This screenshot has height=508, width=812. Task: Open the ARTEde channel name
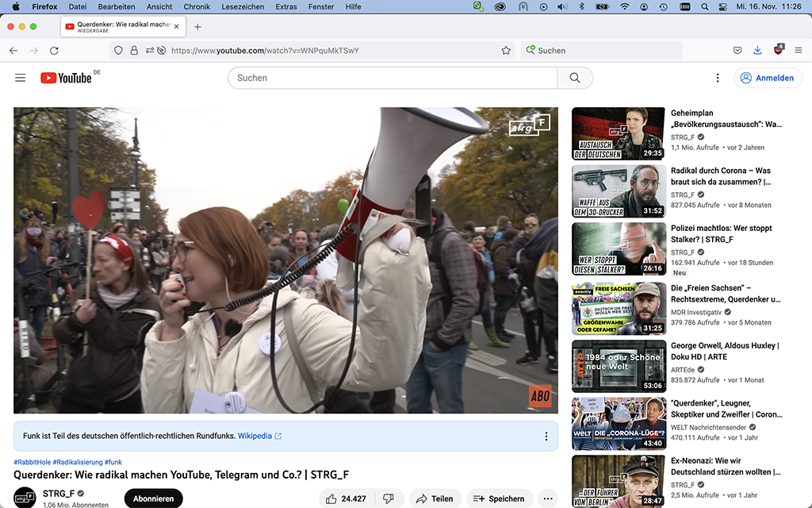[x=683, y=370]
